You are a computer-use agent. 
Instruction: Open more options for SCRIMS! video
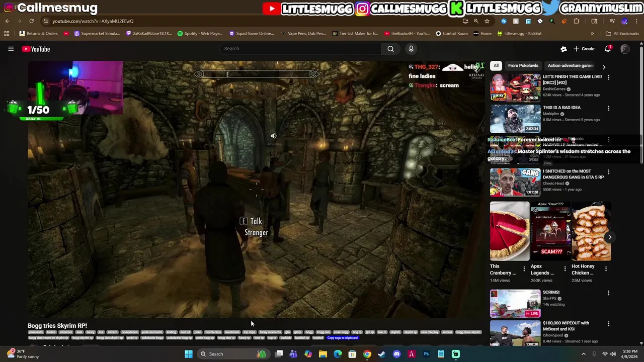point(608,293)
